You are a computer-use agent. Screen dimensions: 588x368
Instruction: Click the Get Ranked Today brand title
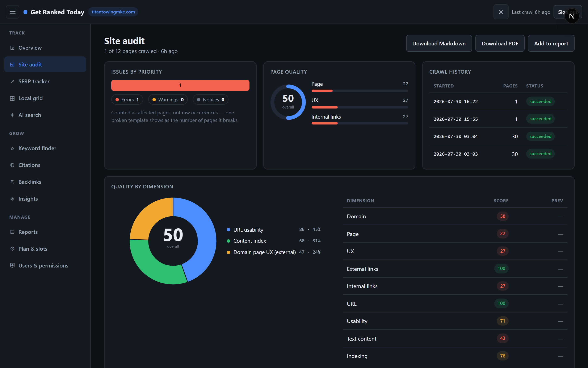click(57, 12)
